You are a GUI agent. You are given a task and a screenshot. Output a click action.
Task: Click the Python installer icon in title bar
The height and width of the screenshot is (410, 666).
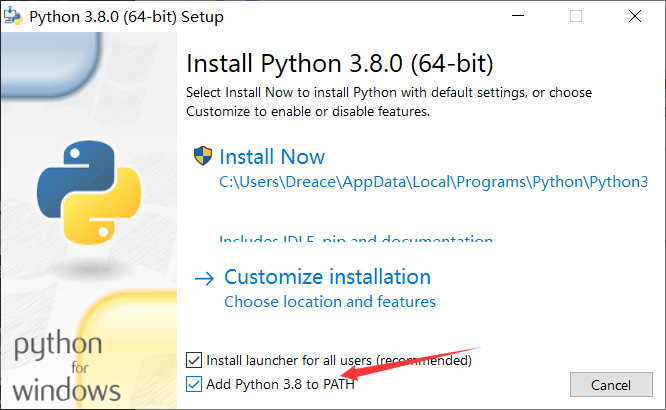13,17
